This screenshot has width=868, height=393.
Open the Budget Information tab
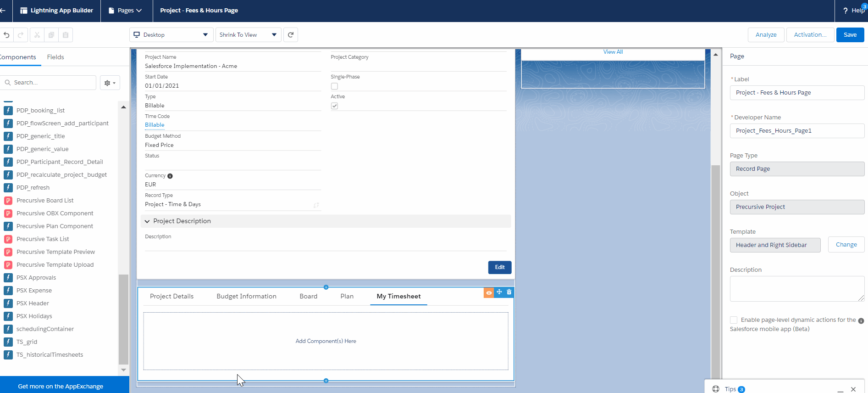tap(247, 296)
